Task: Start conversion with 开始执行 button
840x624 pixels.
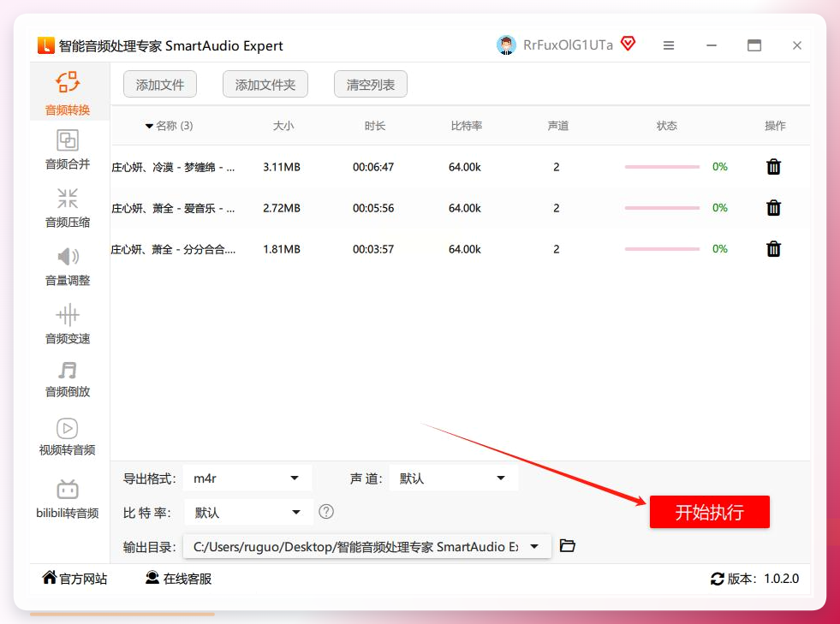Action: (709, 512)
